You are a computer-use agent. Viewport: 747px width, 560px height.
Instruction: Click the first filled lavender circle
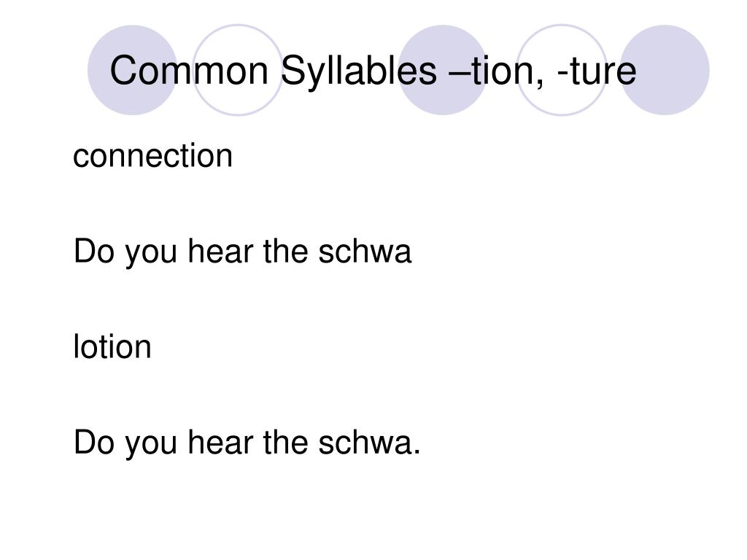[x=133, y=70]
